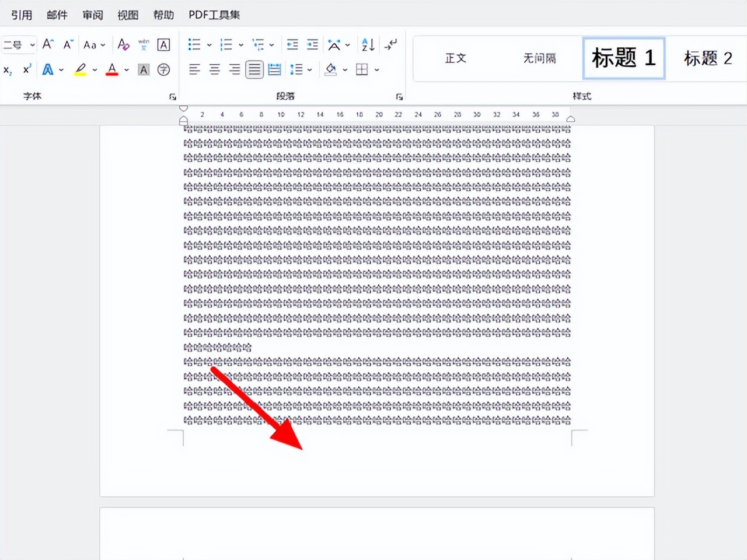This screenshot has height=560, width=747.
Task: Open the font size dropdown
Action: 33,45
